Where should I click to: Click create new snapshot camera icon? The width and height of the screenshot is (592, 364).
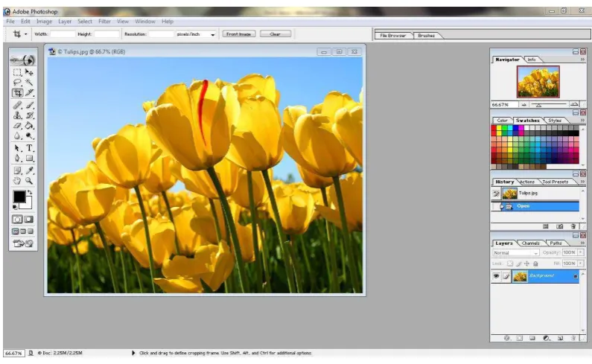point(560,226)
